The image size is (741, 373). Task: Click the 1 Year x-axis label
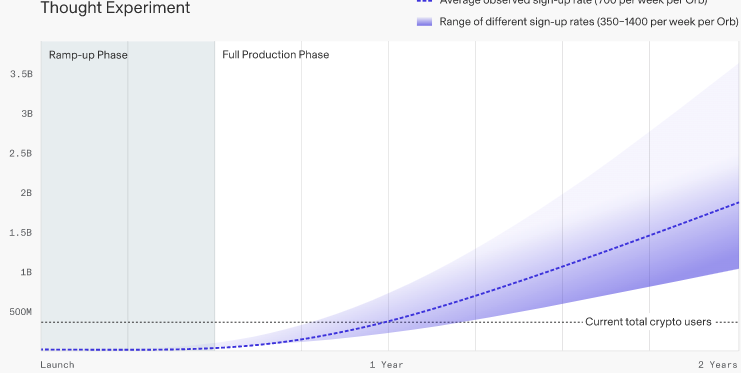point(387,365)
